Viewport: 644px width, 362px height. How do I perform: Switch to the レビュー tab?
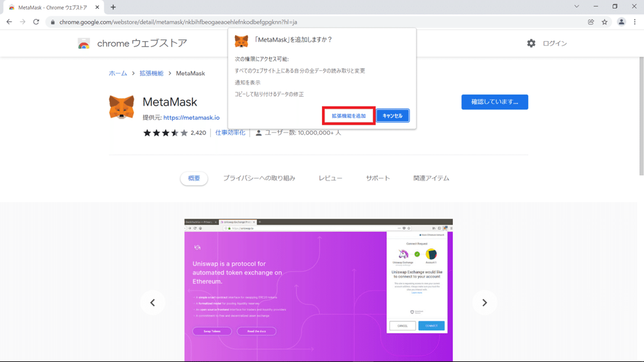(x=330, y=178)
